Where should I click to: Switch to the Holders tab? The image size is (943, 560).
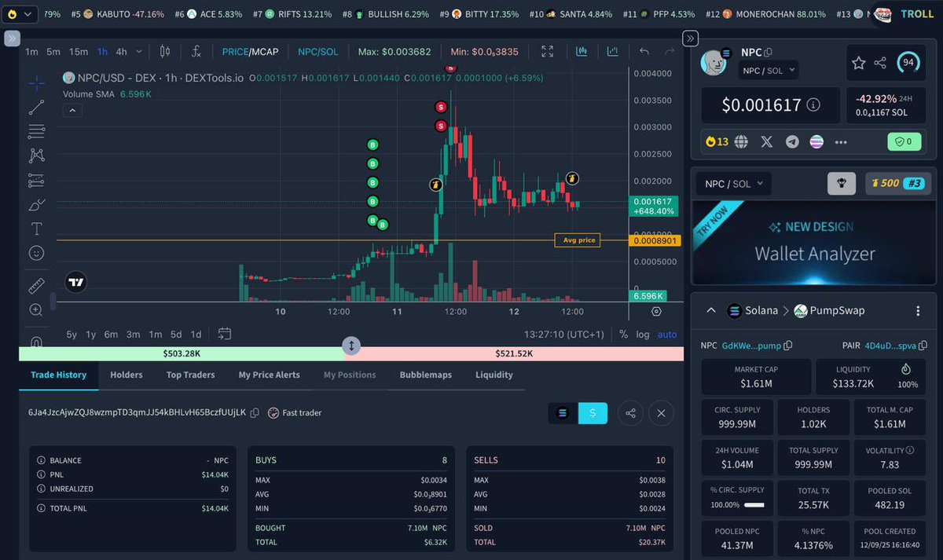127,375
